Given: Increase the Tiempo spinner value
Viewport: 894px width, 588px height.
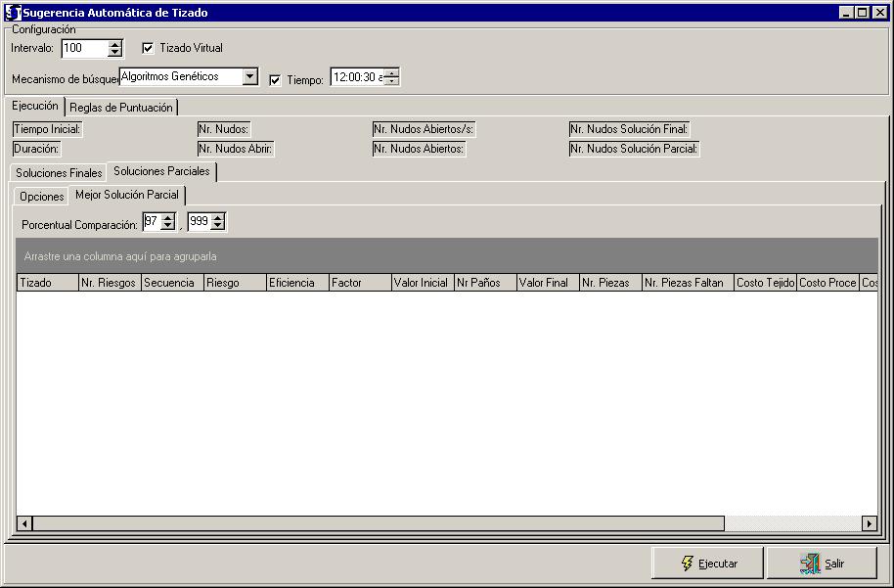Looking at the screenshot, I should pos(391,73).
